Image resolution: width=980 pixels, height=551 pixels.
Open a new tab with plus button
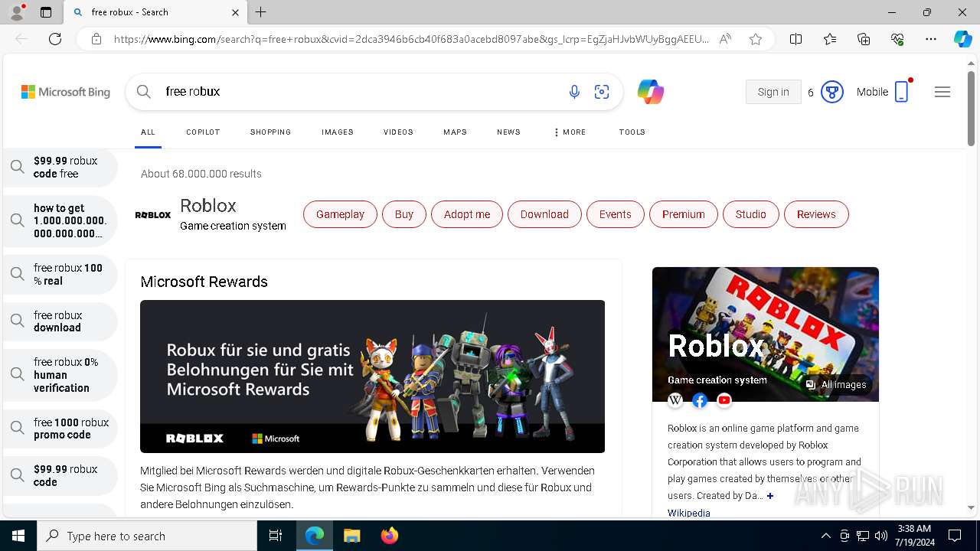pos(261,12)
